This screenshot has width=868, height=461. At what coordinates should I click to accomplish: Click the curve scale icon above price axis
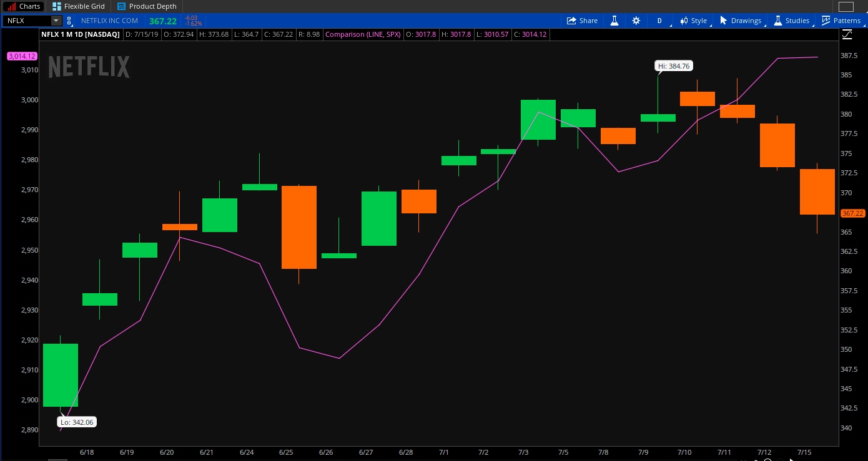point(847,34)
